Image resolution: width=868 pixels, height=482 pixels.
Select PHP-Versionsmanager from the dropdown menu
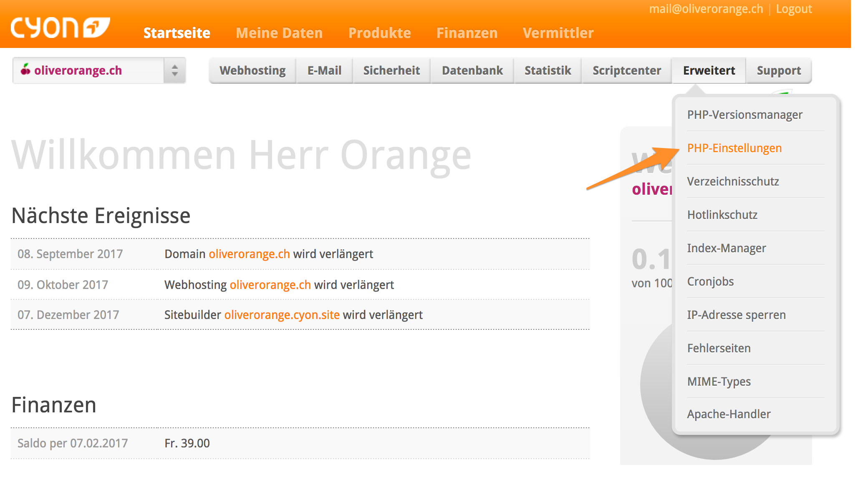pyautogui.click(x=745, y=115)
